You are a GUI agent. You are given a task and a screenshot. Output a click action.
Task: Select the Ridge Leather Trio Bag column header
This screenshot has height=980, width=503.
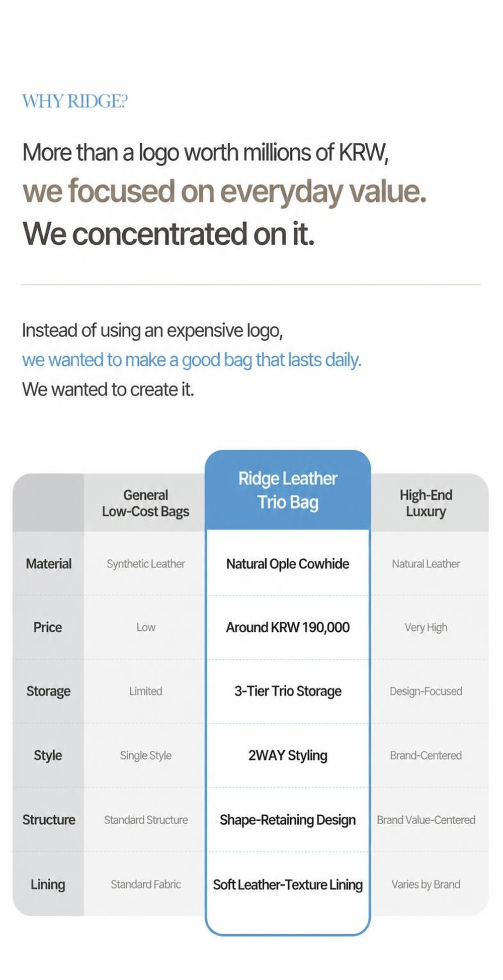288,490
